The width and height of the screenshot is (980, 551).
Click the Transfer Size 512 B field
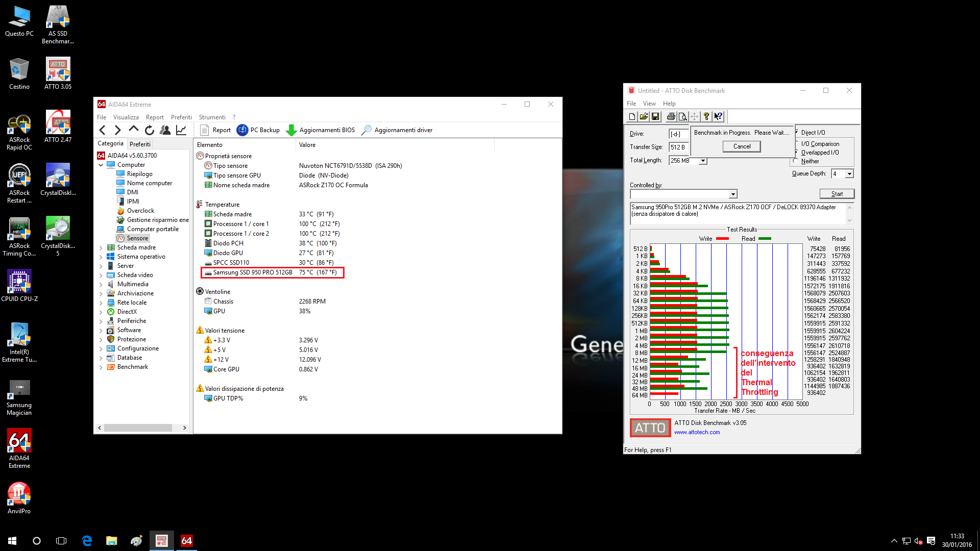click(x=678, y=147)
